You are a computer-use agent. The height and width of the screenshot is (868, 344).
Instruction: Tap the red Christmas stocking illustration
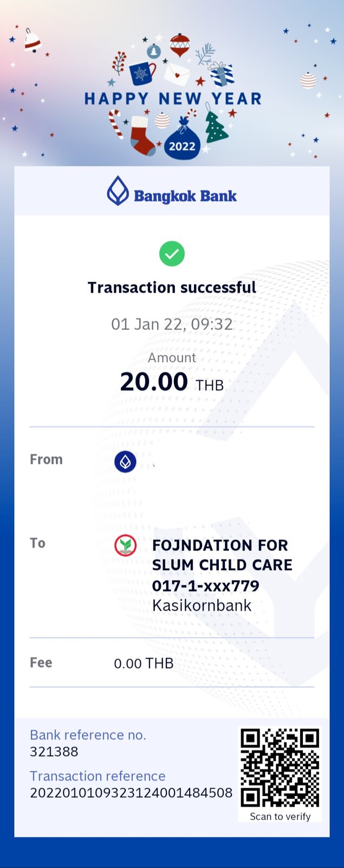tap(142, 136)
